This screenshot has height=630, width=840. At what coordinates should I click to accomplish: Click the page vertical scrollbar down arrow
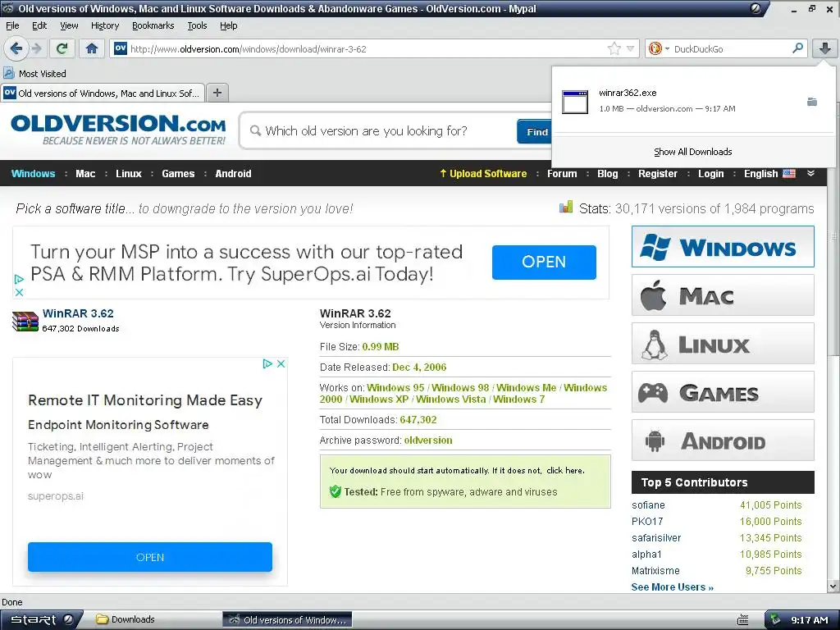pos(833,586)
